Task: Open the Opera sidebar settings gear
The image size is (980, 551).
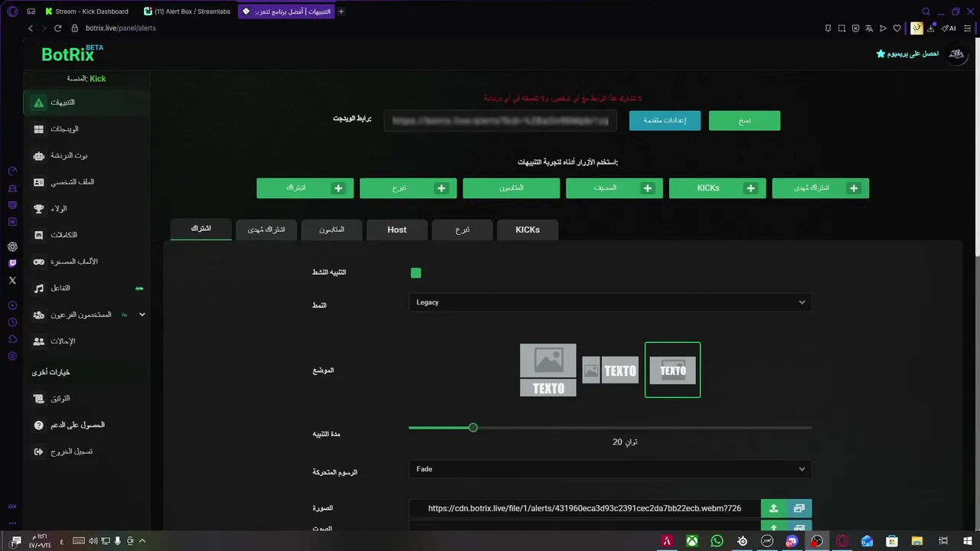Action: click(12, 356)
